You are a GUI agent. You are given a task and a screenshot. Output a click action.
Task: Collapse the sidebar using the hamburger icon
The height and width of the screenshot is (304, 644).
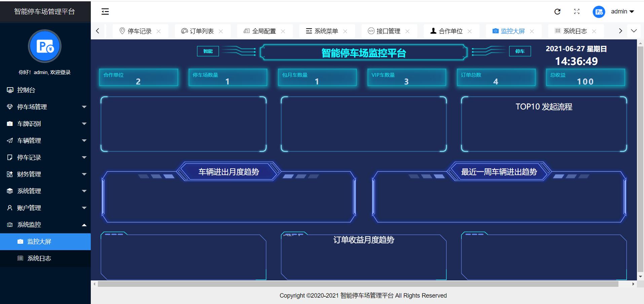pos(105,11)
